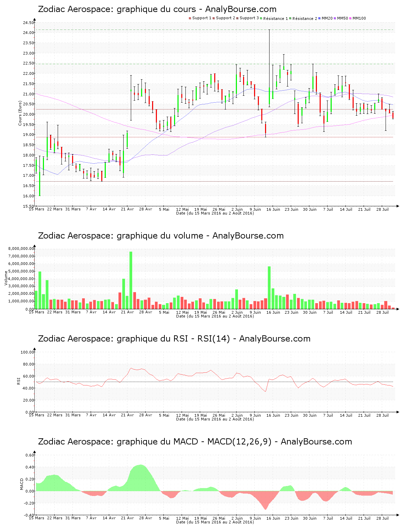The image size is (412, 532).
Task: Click the tall green volume bar near 16 Juin
Action: [269, 288]
